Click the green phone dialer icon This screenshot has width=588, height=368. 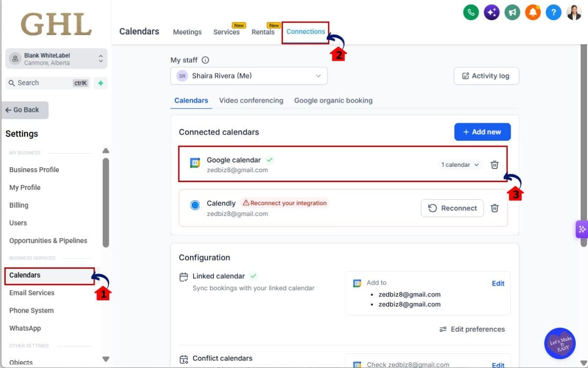(471, 12)
